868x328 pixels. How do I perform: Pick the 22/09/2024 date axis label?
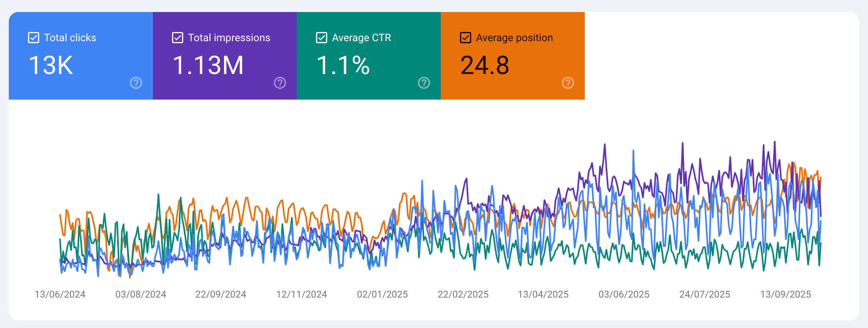(x=221, y=294)
